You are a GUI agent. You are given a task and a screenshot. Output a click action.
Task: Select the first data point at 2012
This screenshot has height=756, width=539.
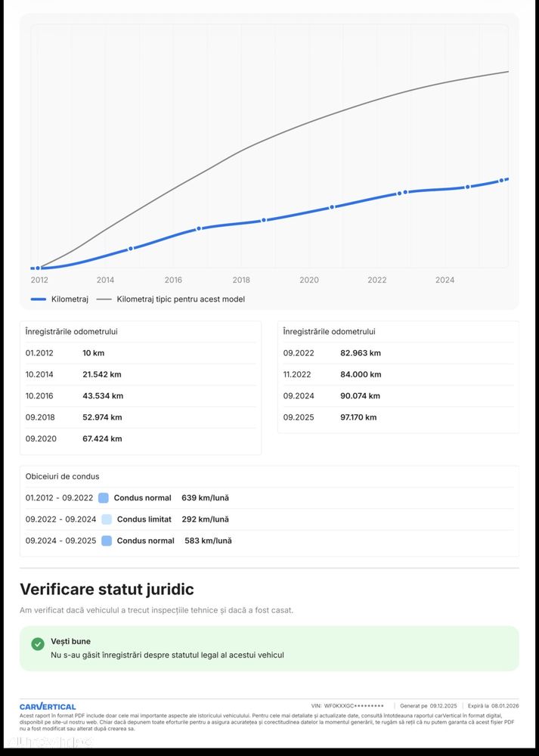(38, 268)
